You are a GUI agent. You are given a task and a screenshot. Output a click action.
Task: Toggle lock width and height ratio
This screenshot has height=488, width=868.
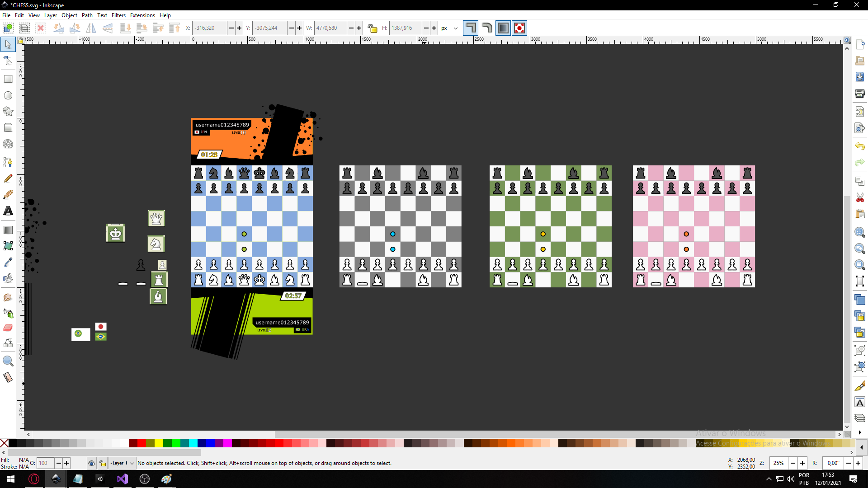[x=372, y=28]
